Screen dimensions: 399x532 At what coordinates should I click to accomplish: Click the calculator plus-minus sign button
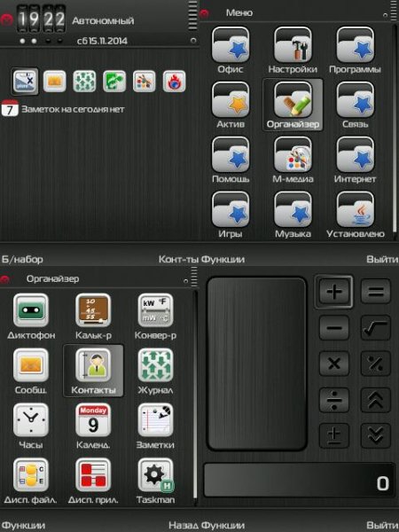pyautogui.click(x=334, y=436)
